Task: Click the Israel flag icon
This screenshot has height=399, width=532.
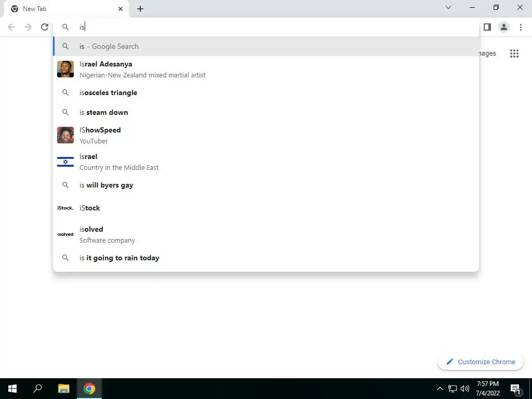Action: [x=65, y=162]
